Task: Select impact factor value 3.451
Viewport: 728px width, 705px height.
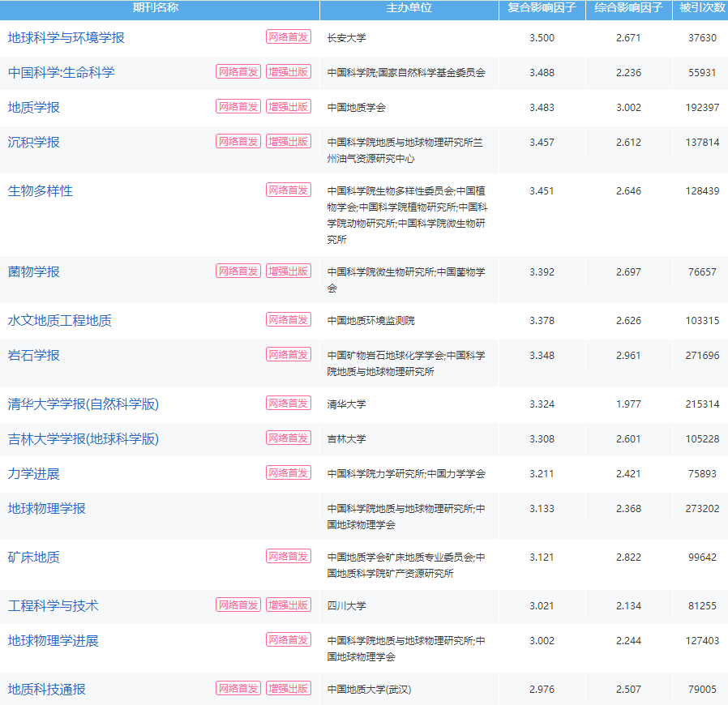Action: coord(542,191)
